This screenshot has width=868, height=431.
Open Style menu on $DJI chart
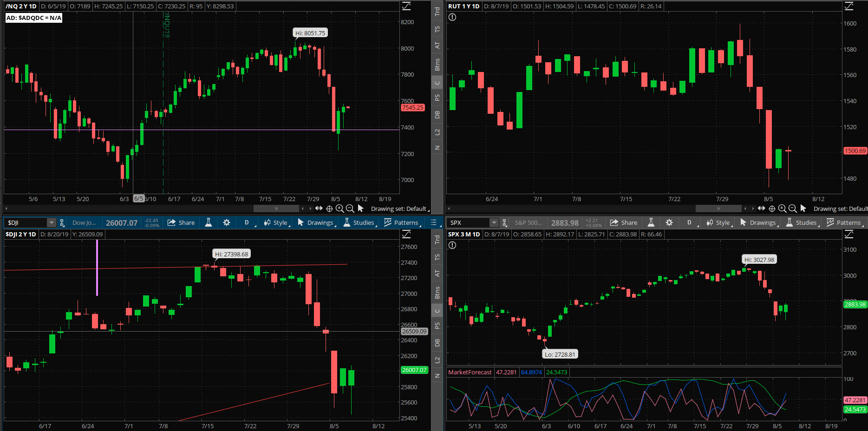276,223
